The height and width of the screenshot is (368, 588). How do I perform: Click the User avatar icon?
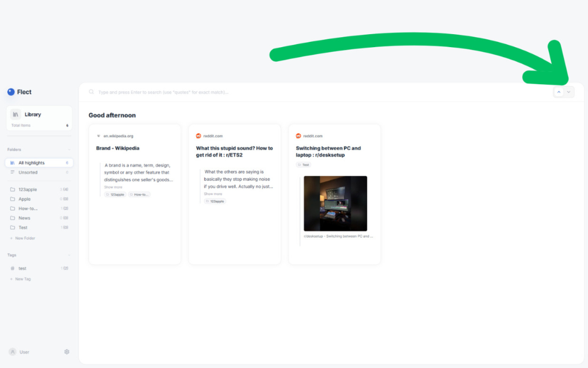click(x=12, y=352)
